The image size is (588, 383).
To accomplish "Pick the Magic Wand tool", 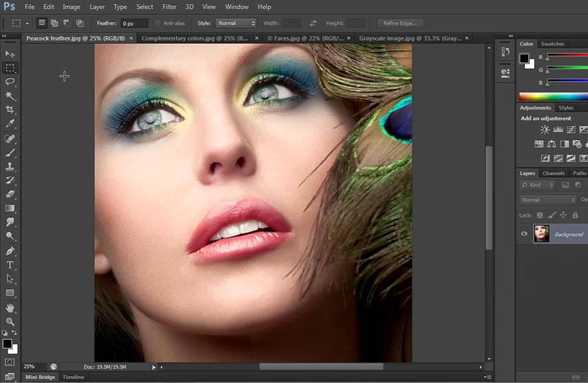I will (10, 96).
